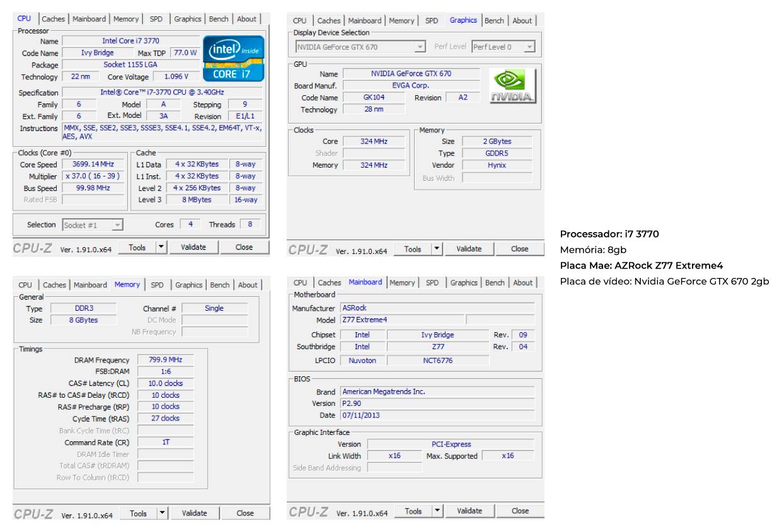Click the Max TDP value '77.0 W'
Viewport: 784px width, 532px height.
(x=185, y=53)
